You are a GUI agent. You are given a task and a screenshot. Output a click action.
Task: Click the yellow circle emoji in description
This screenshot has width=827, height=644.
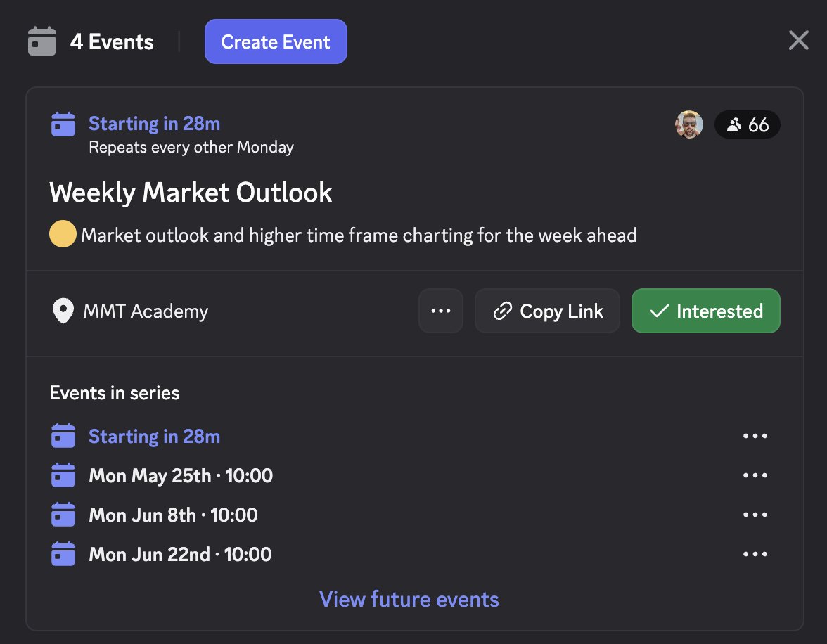click(63, 233)
